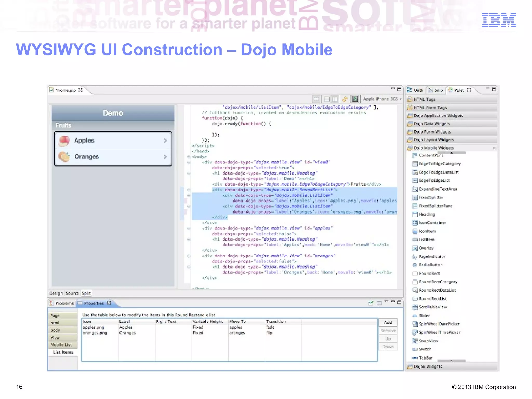Image resolution: width=532 pixels, height=399 pixels.
Task: Expand the Dojo Data Widgets drawer
Action: [452, 123]
